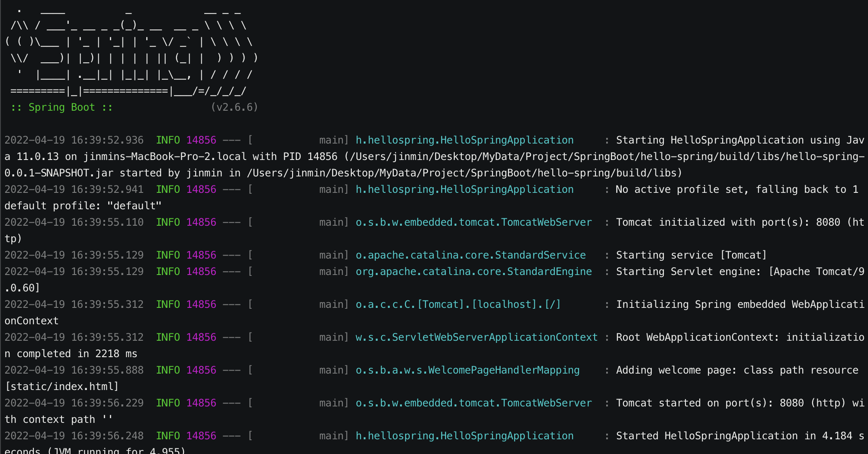The height and width of the screenshot is (454, 868).
Task: Click 'n completed in 2218 ms' line
Action: [x=71, y=354]
